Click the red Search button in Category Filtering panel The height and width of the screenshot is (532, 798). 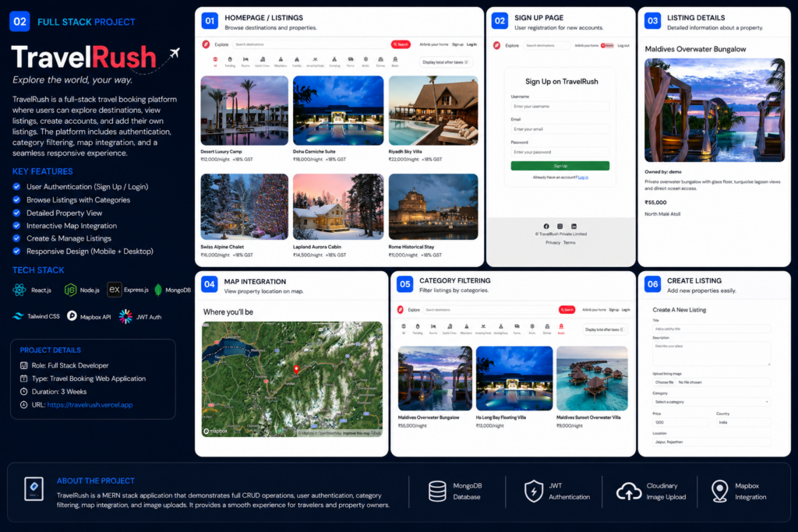tap(567, 310)
